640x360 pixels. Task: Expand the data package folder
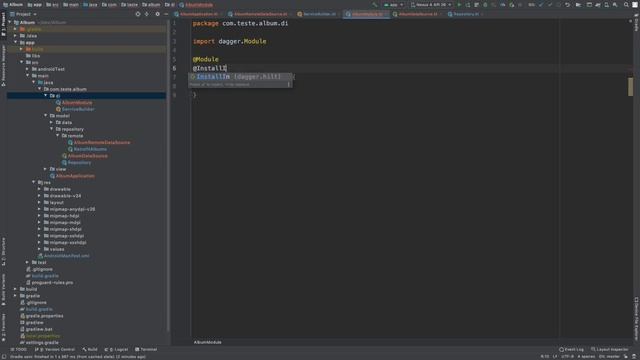(52, 122)
